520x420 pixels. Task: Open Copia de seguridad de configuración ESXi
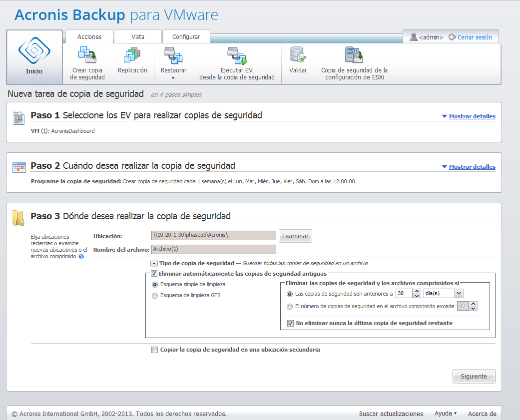click(354, 55)
